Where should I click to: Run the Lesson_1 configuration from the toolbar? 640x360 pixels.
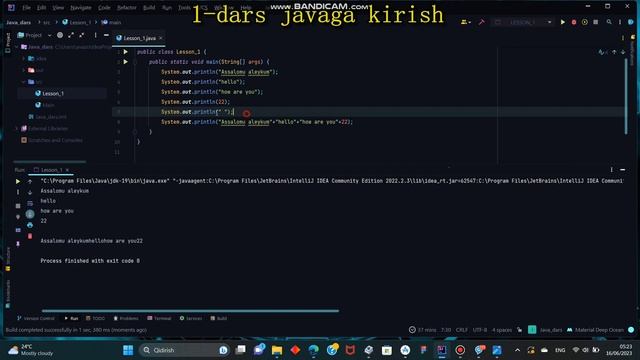pyautogui.click(x=562, y=22)
